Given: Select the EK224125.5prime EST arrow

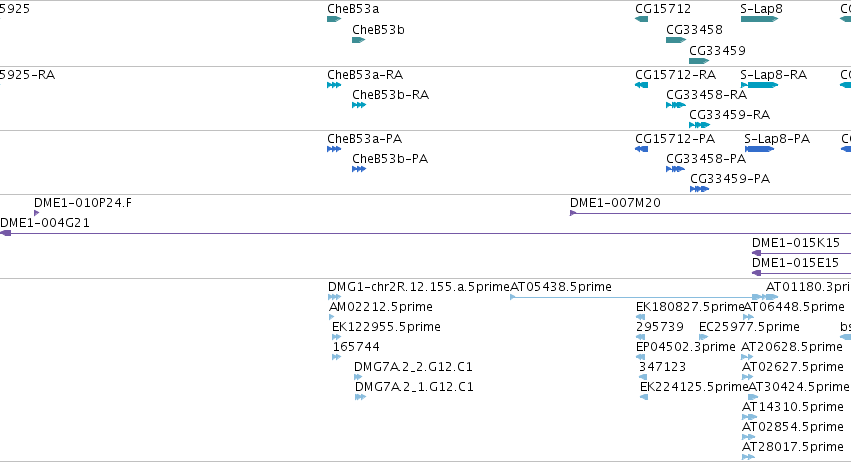Looking at the screenshot, I should (x=644, y=397).
